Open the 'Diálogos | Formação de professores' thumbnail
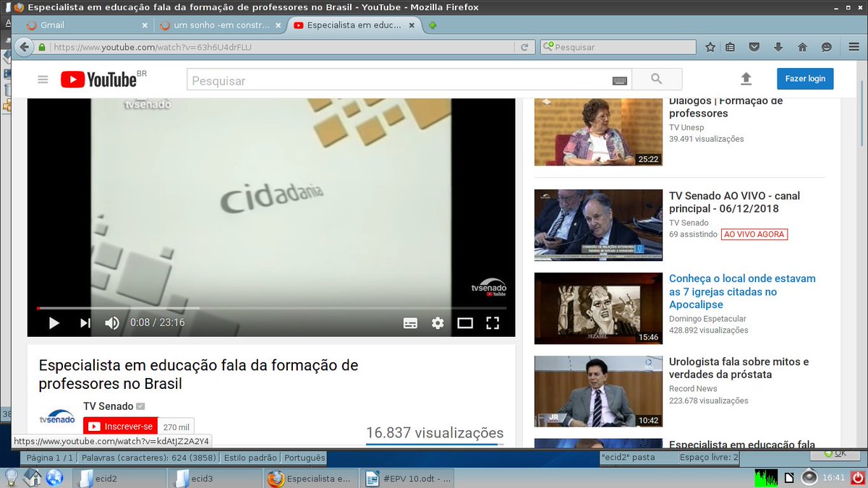 (598, 132)
